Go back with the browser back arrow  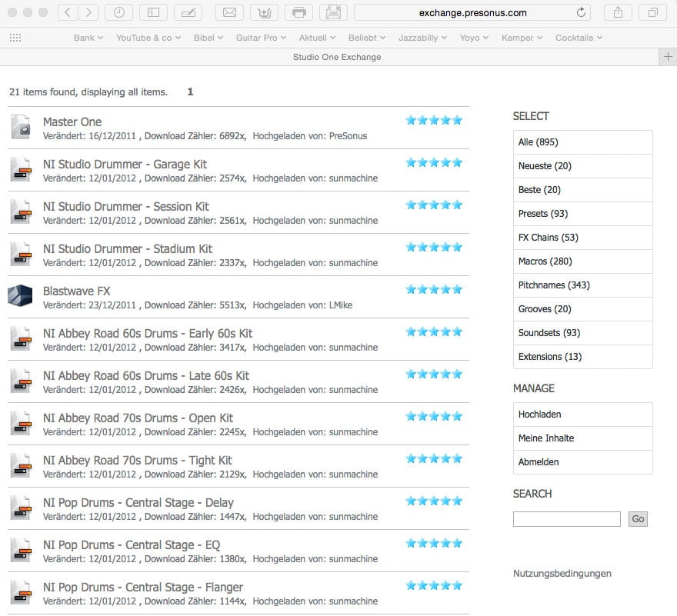coord(68,12)
